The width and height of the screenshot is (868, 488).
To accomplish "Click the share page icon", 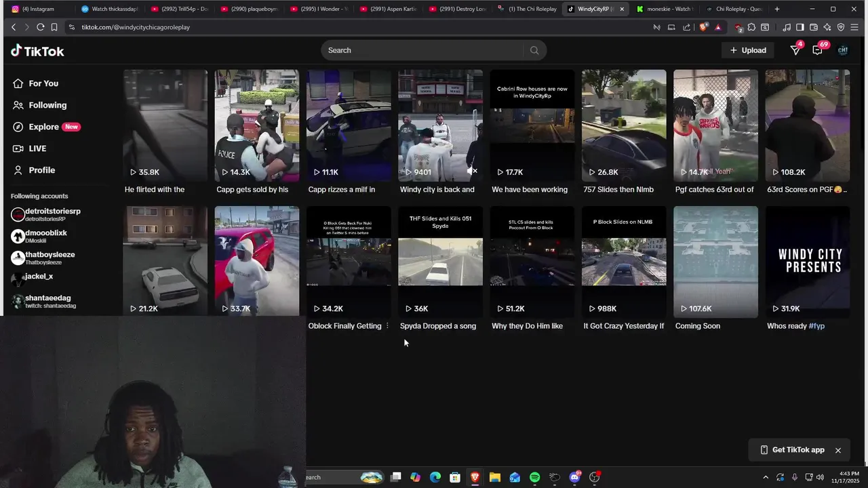I will click(x=687, y=27).
